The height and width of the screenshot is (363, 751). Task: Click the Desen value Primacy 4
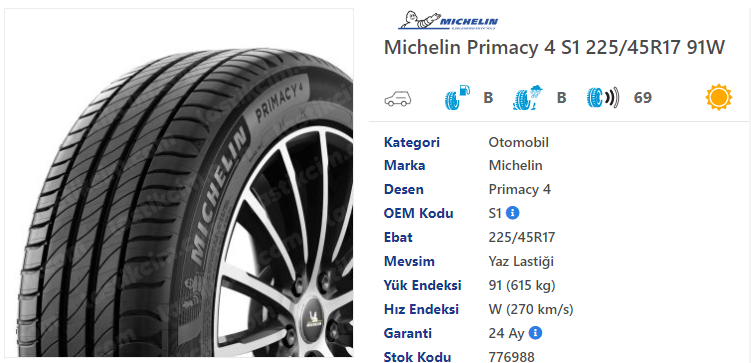click(x=520, y=190)
